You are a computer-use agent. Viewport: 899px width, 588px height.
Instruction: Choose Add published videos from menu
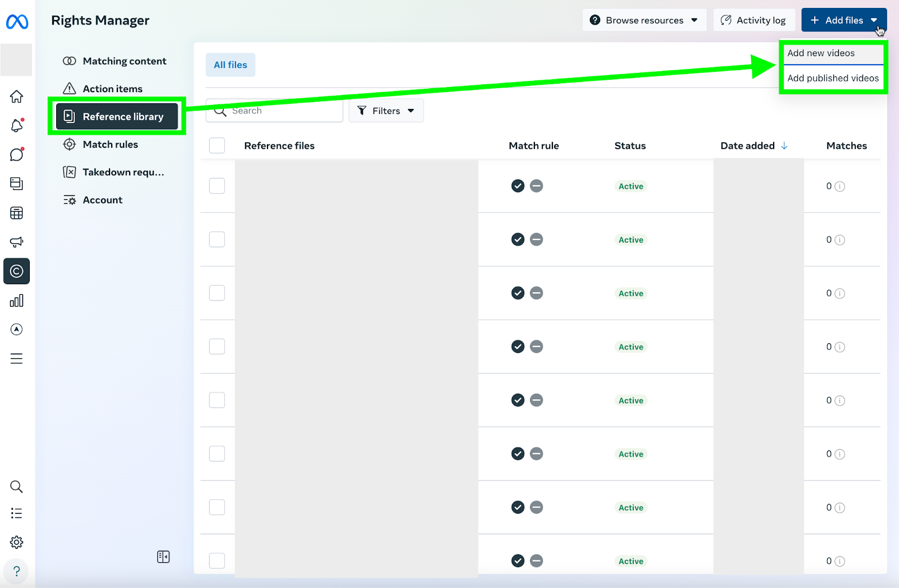(x=833, y=78)
